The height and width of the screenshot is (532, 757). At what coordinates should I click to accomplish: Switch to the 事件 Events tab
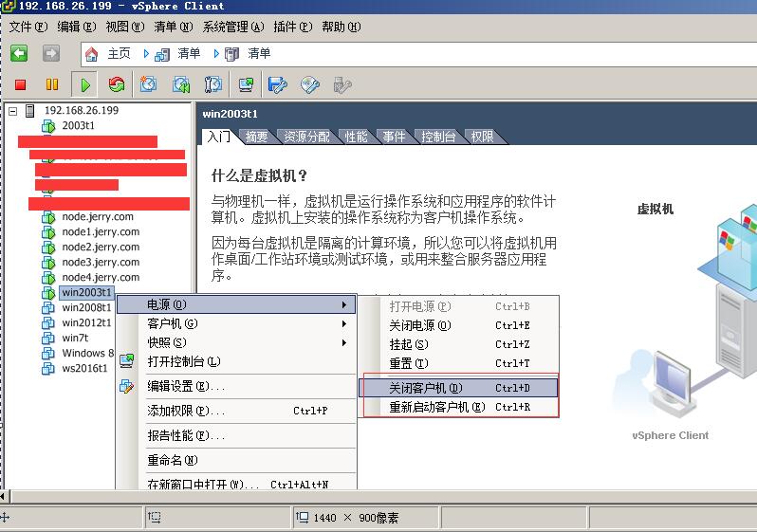[394, 138]
